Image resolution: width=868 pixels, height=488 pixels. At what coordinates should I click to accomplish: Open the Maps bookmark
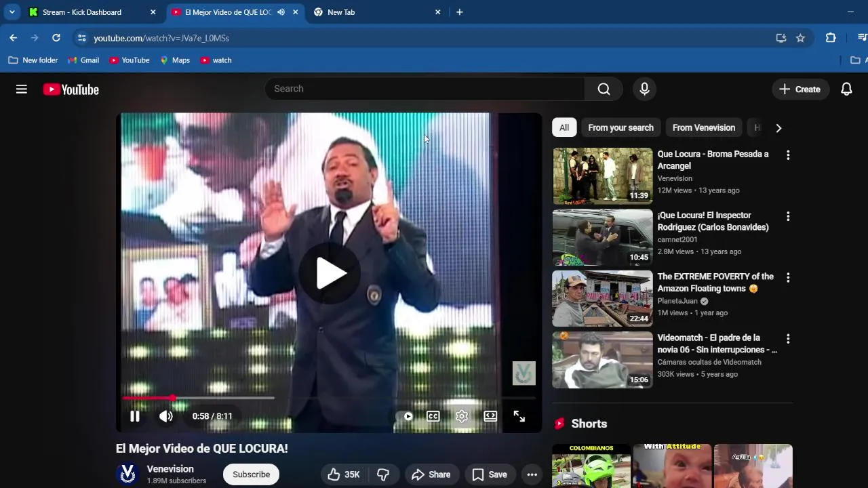pos(175,60)
